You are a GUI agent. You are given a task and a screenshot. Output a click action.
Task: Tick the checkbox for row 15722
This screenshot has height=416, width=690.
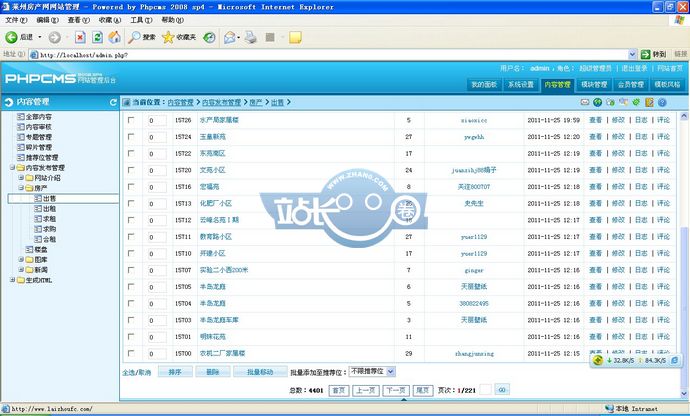[131, 153]
